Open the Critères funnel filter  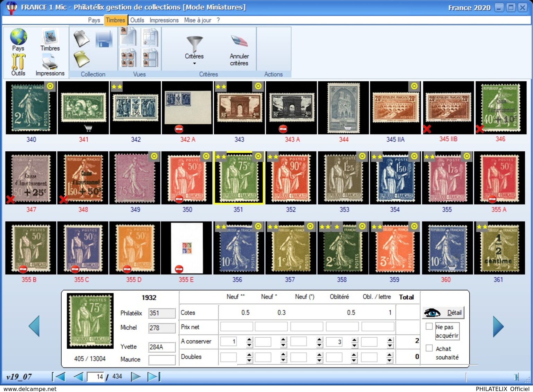[x=194, y=45]
